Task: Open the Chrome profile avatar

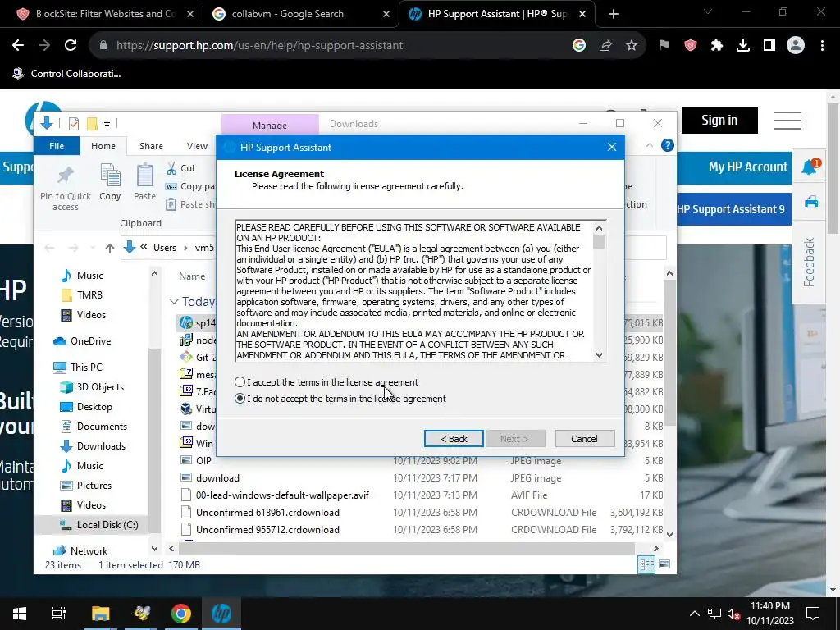Action: [796, 46]
